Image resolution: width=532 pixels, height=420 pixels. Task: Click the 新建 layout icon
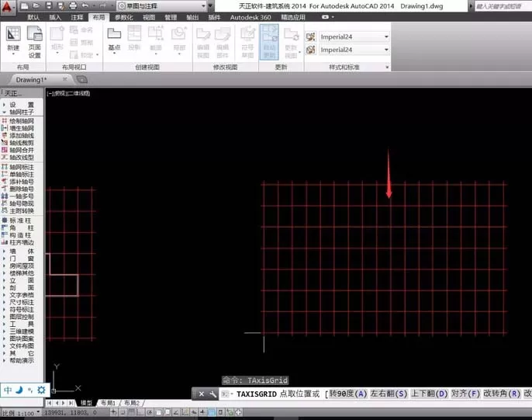pos(13,40)
